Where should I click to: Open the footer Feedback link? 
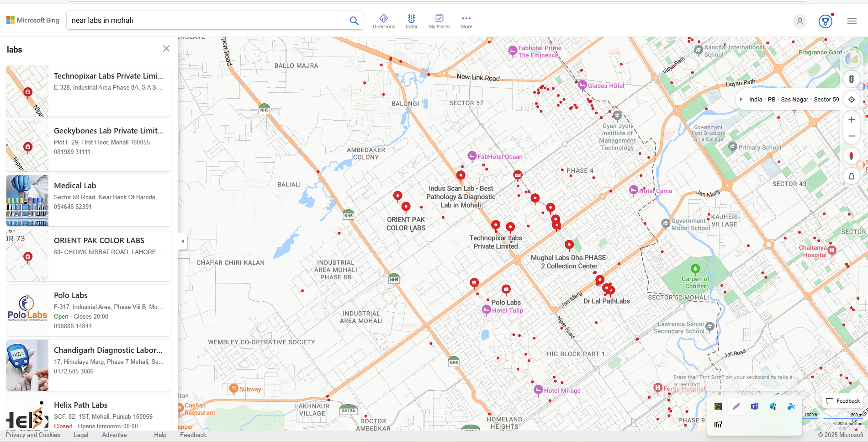193,435
